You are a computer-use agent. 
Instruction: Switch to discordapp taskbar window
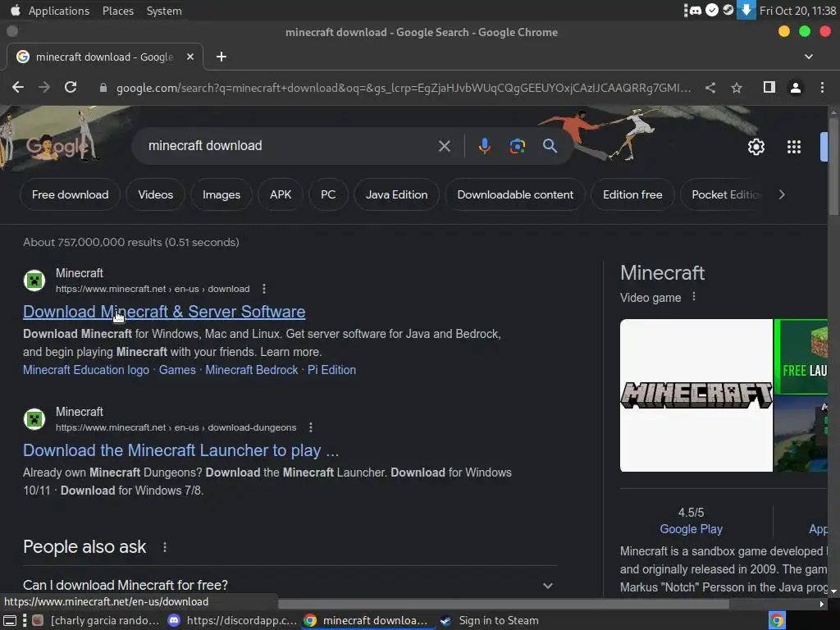pos(232,620)
